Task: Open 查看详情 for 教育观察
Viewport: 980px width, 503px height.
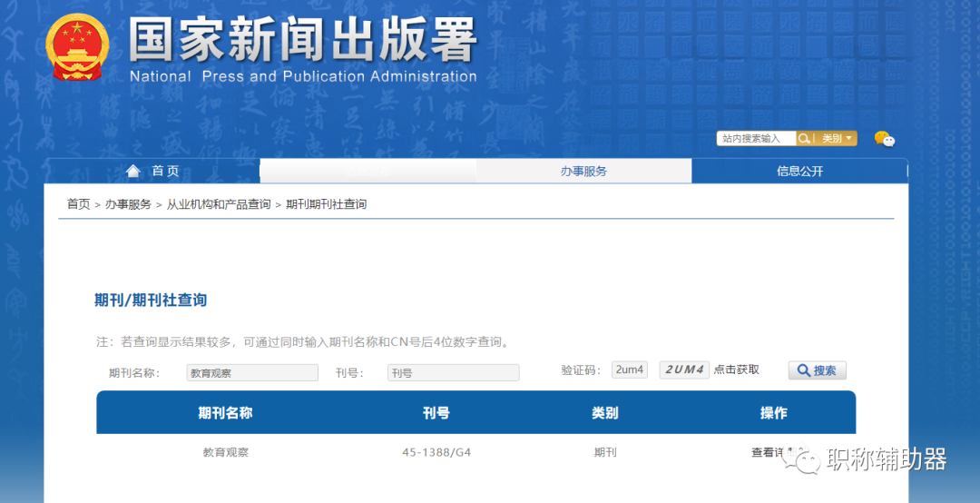Action: point(772,451)
